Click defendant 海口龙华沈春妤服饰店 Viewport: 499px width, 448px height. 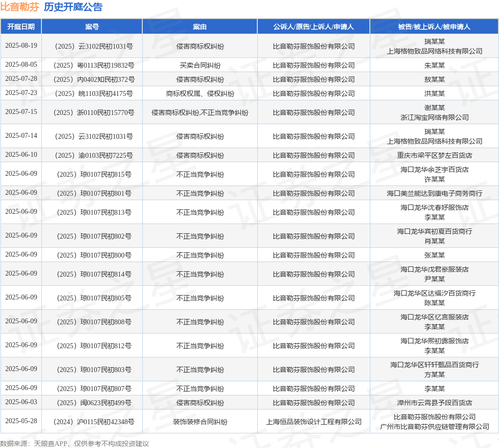(434, 207)
